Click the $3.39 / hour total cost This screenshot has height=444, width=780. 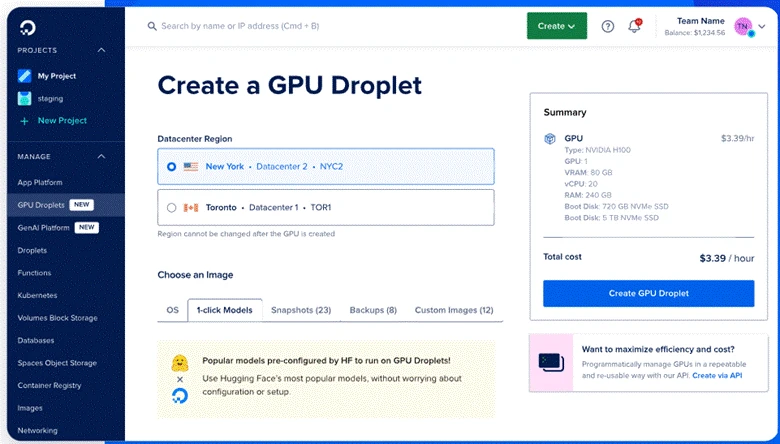pos(727,259)
